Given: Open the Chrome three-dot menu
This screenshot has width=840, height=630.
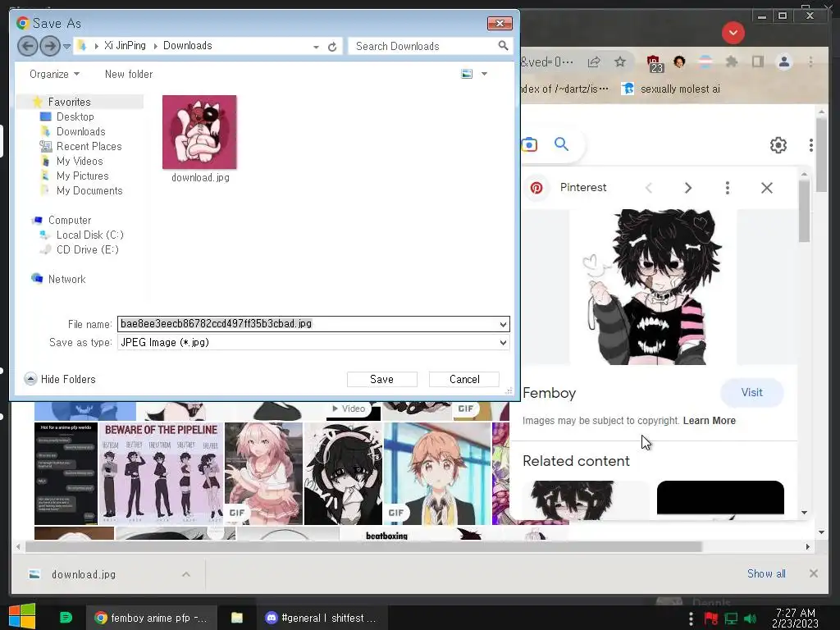Looking at the screenshot, I should pos(810,62).
